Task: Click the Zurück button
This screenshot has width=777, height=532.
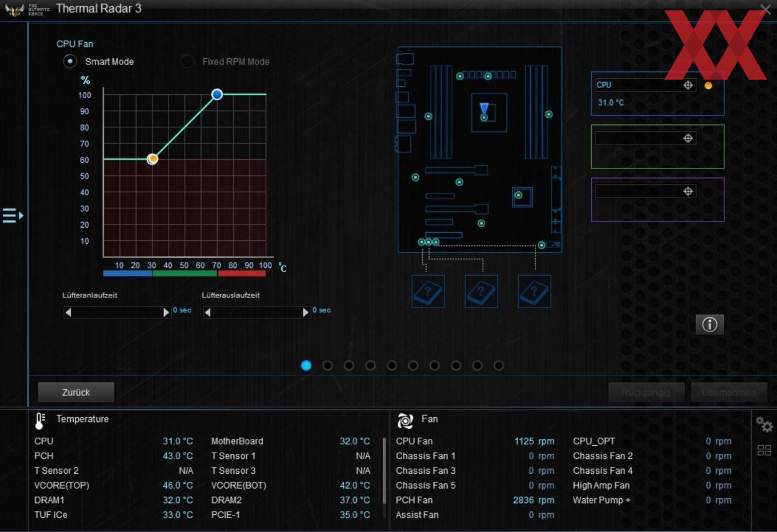Action: (x=76, y=392)
